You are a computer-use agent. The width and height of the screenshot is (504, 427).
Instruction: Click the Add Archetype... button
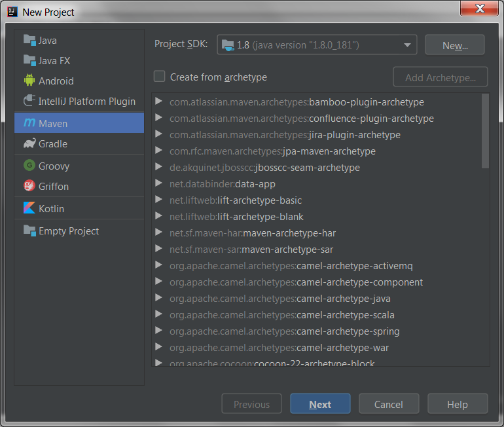[441, 77]
